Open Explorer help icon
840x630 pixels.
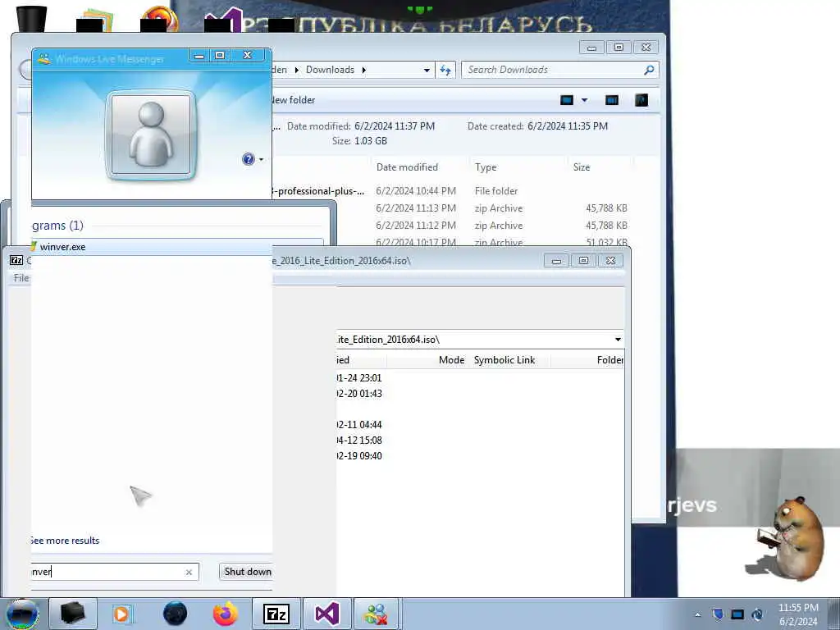pyautogui.click(x=641, y=100)
